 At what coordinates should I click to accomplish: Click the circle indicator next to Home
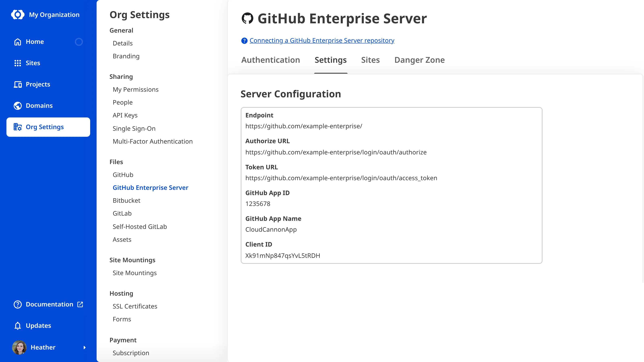click(79, 42)
